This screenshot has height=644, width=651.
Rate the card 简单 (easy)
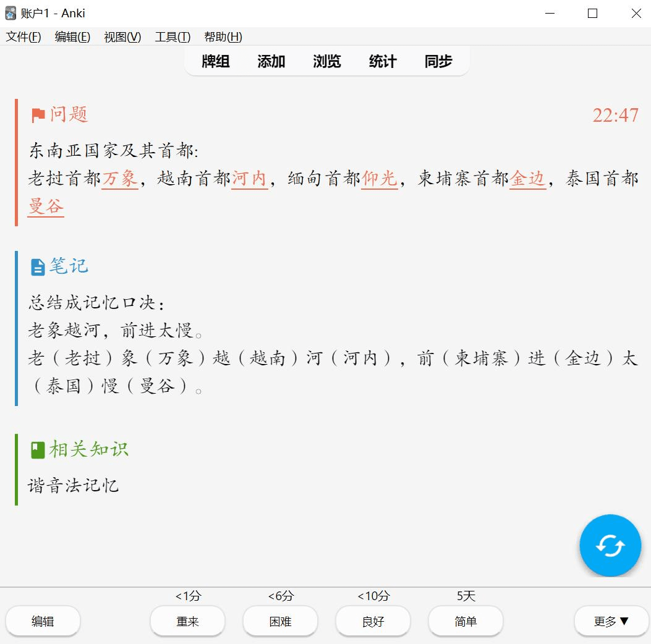tap(466, 621)
